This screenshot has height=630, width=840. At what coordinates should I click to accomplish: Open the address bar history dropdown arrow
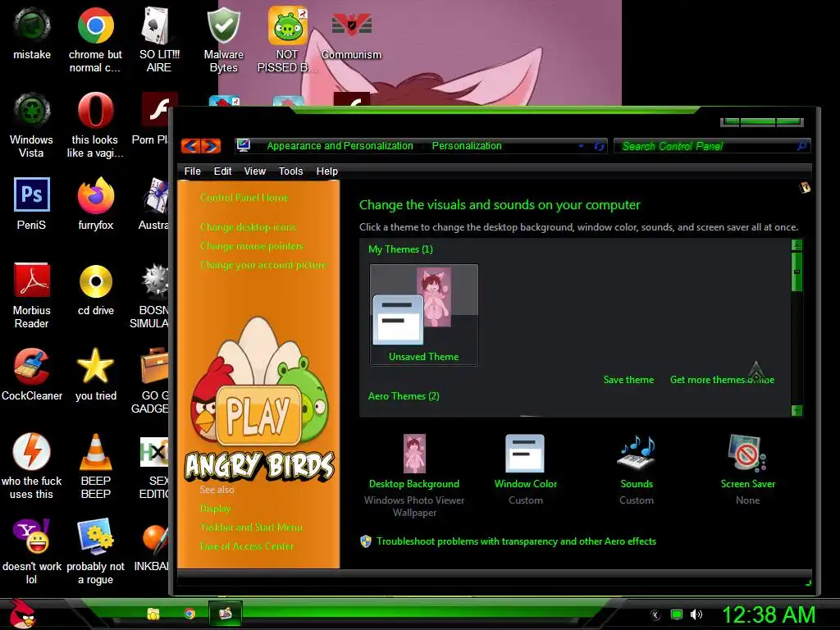tap(581, 146)
